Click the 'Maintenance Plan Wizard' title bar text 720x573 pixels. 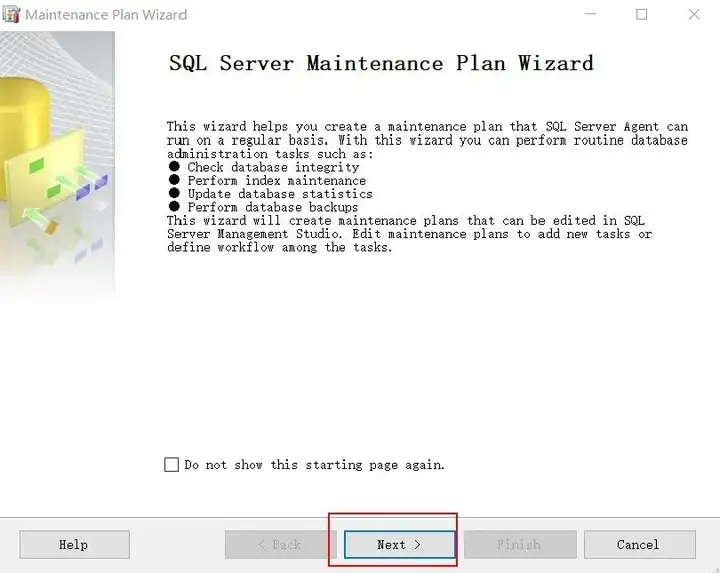(106, 15)
